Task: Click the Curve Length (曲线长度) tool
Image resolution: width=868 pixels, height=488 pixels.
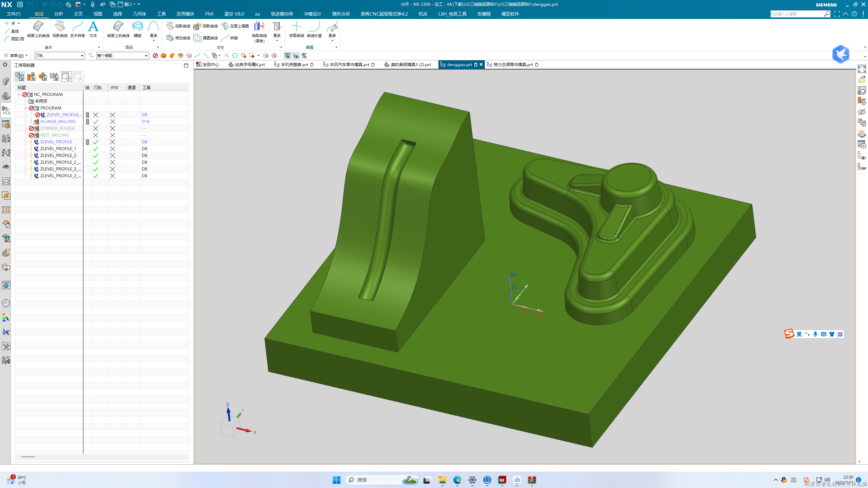Action: click(314, 29)
